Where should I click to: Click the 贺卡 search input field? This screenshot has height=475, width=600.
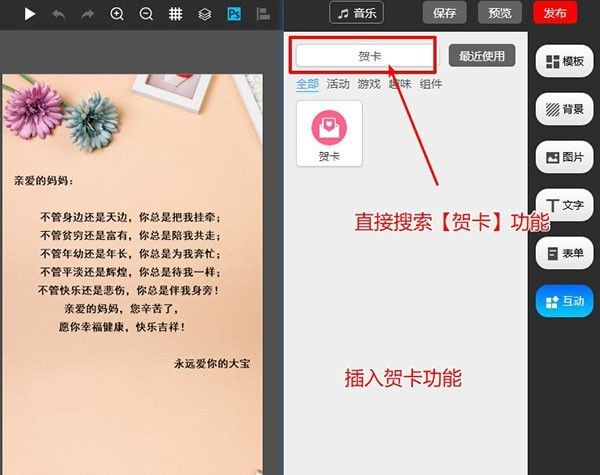(365, 56)
